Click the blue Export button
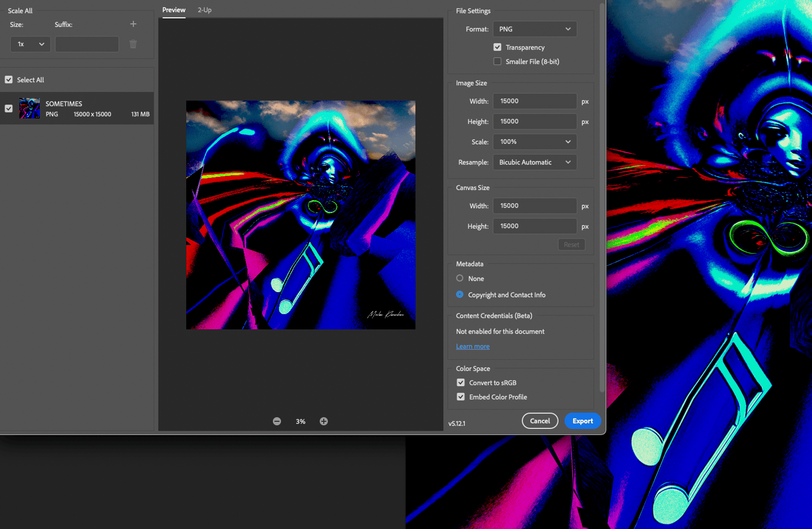The height and width of the screenshot is (529, 812). click(582, 421)
